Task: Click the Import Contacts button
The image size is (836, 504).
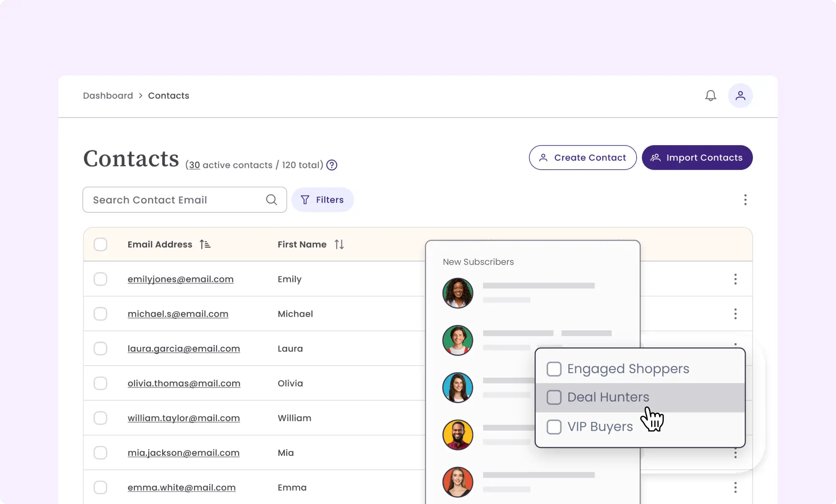Action: [697, 157]
